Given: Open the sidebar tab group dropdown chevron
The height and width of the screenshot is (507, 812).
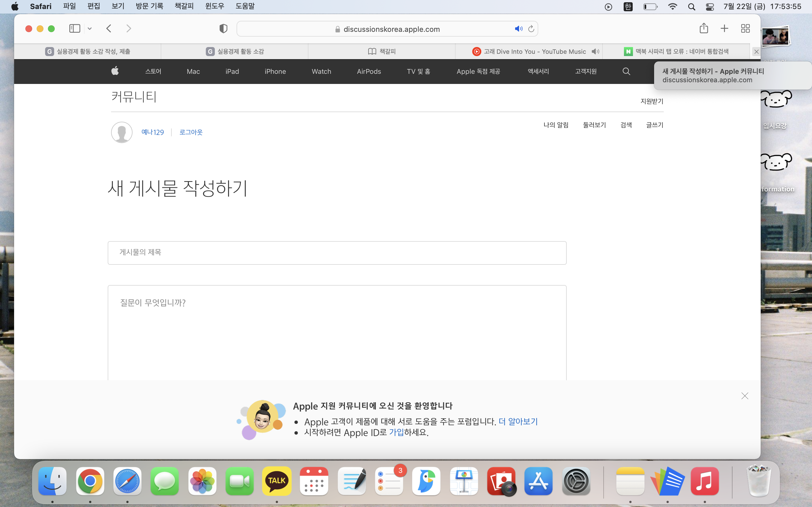Looking at the screenshot, I should coord(90,29).
